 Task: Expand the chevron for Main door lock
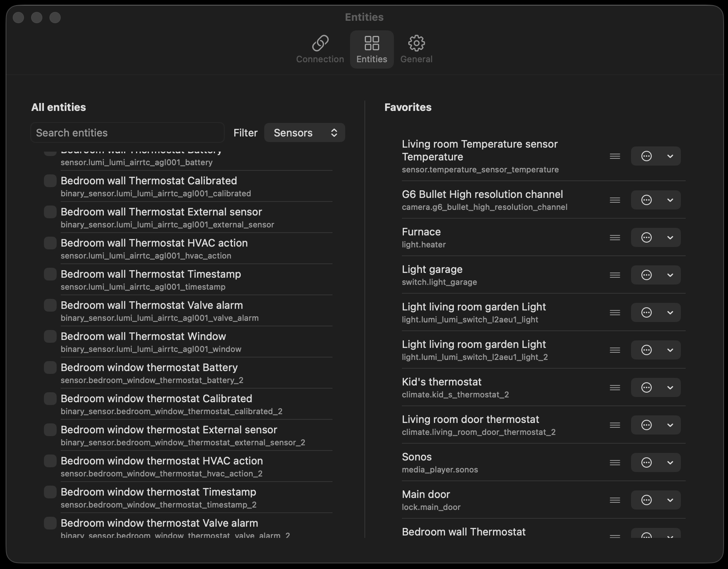670,500
